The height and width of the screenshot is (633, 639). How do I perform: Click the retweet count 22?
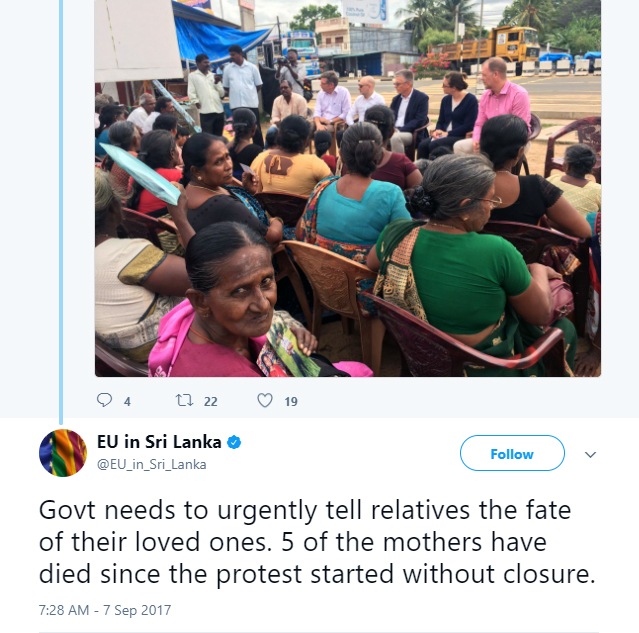(210, 402)
